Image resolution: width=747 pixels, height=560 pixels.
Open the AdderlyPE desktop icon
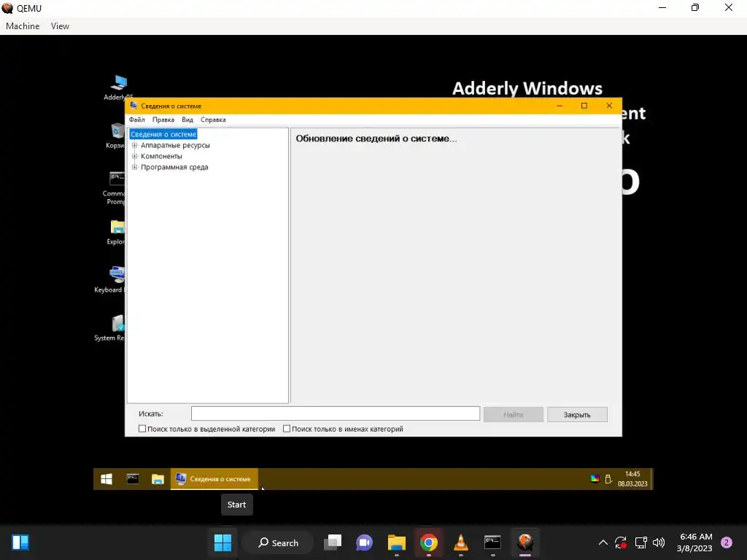pos(118,87)
